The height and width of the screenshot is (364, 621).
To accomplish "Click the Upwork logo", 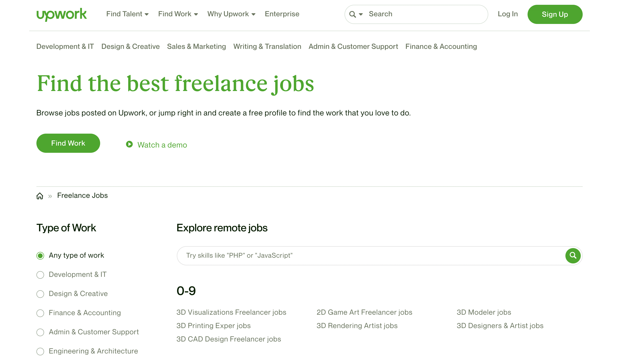I will pos(62,14).
